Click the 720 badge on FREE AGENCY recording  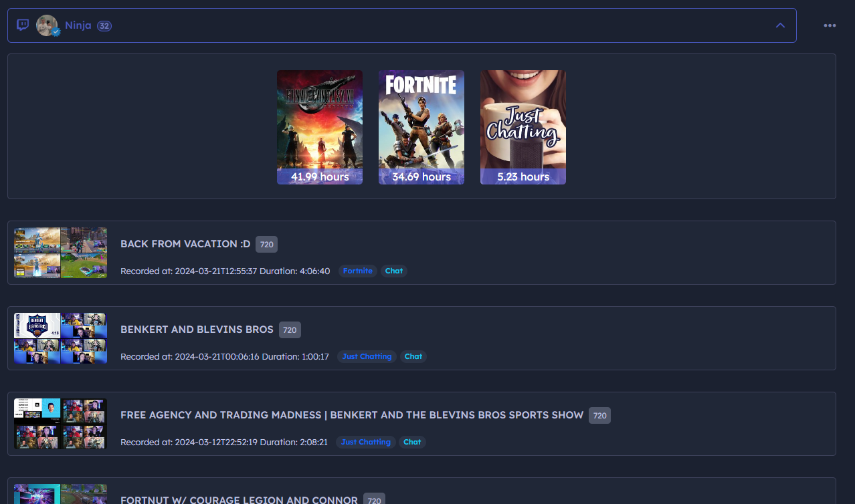(x=599, y=415)
